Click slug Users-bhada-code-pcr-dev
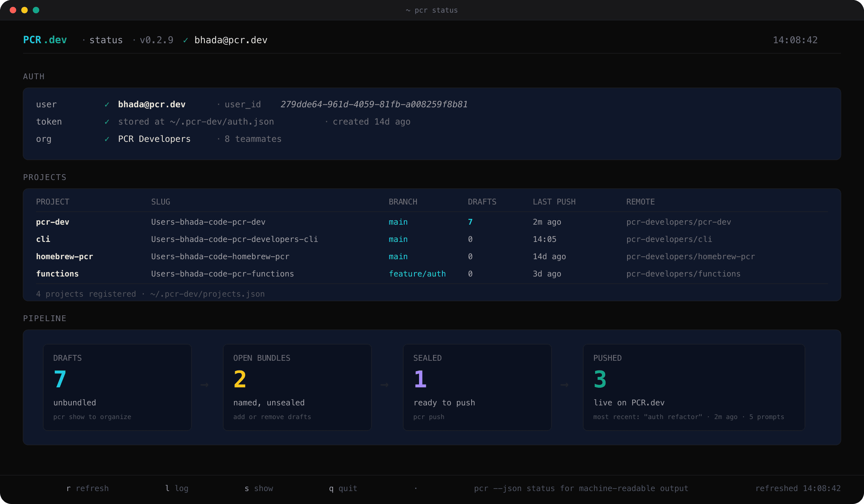 tap(208, 222)
